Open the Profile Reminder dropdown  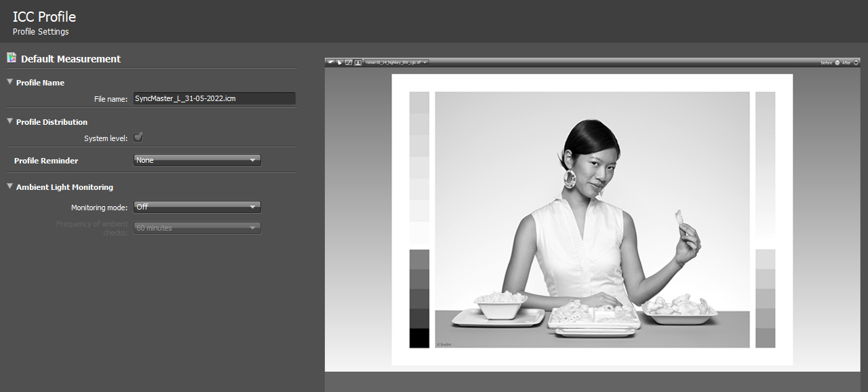coord(197,161)
